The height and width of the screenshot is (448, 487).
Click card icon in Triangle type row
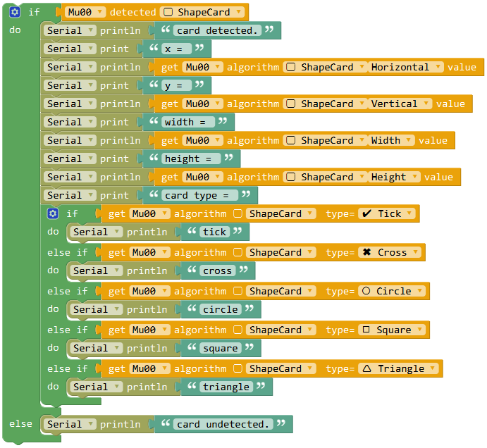(x=238, y=368)
